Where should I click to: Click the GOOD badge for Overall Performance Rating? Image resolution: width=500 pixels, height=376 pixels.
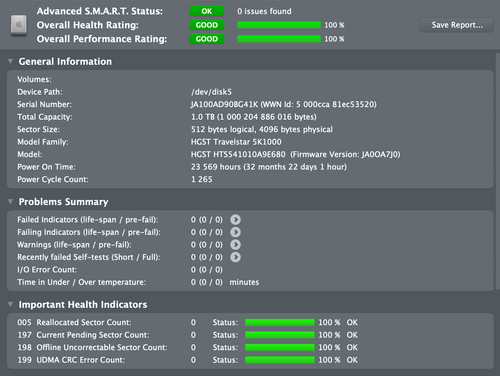207,39
